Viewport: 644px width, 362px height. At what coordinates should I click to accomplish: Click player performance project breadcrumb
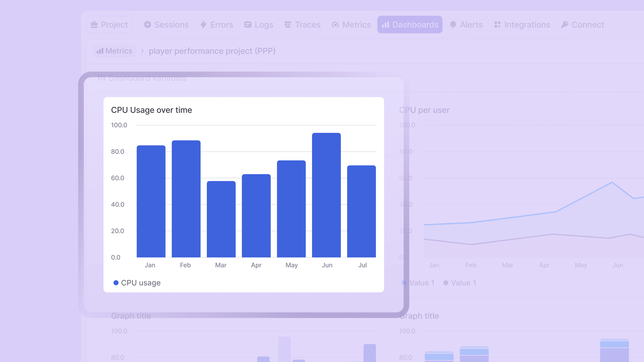212,51
